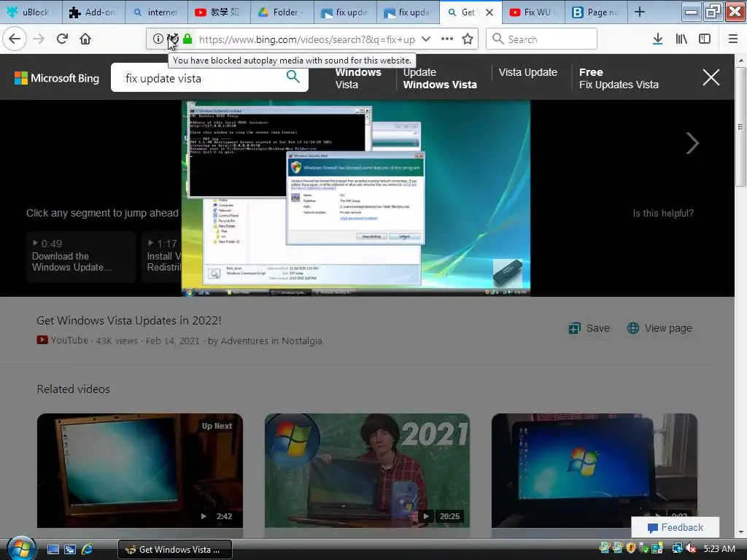The width and height of the screenshot is (747, 560).
Task: Bookmark this page with the star
Action: 468,39
